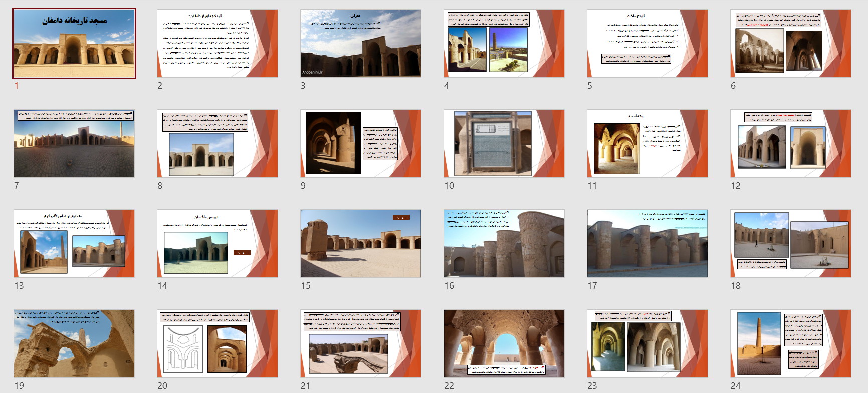Viewport: 868px width, 393px height.
Task: Select slide 4 showing arch and minaret photos
Action: click(504, 44)
